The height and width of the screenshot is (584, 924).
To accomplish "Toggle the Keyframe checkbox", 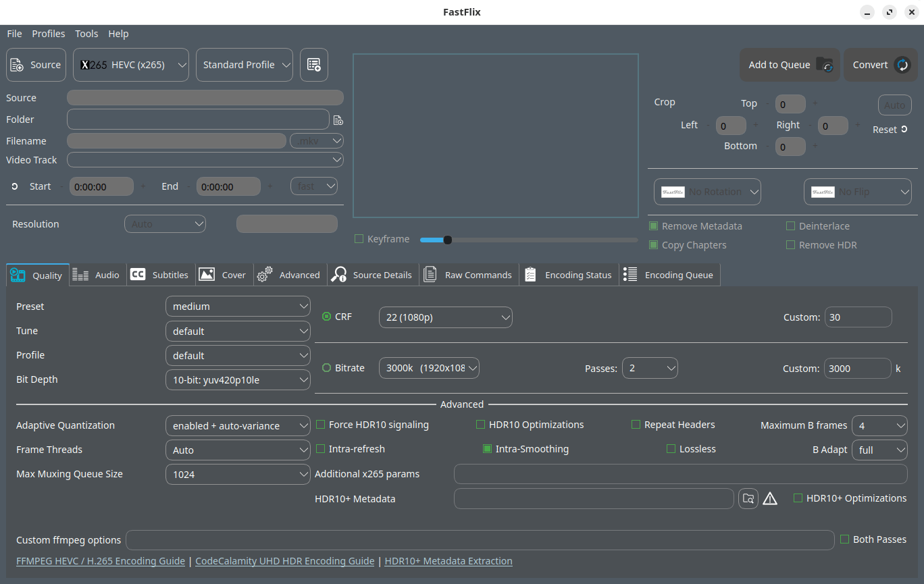I will [359, 239].
